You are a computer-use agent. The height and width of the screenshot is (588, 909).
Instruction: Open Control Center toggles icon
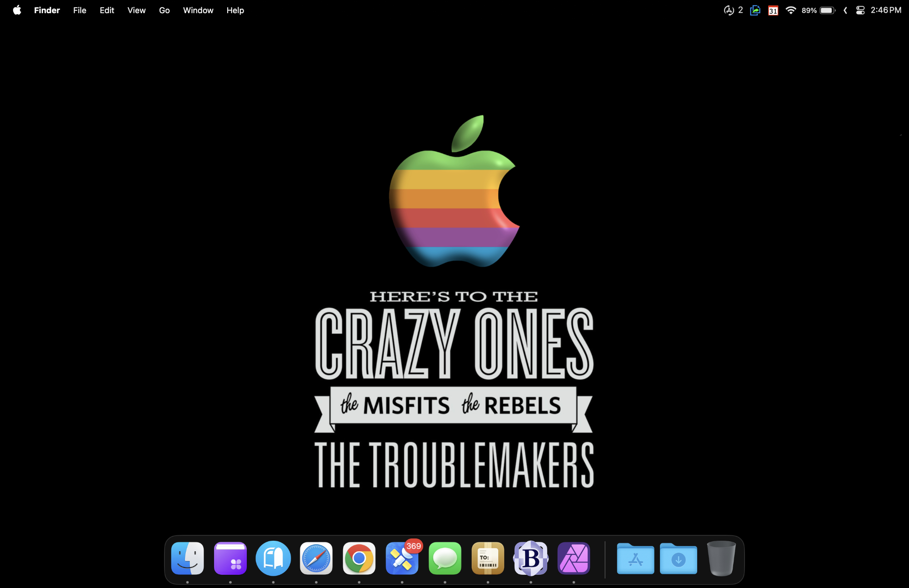click(860, 10)
